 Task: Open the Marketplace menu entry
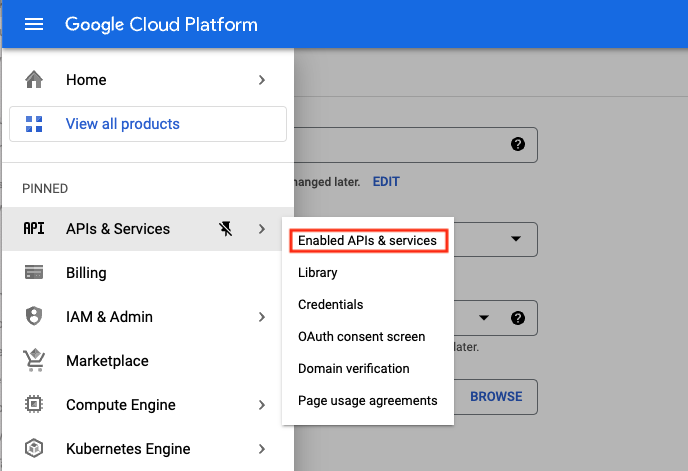[148, 360]
